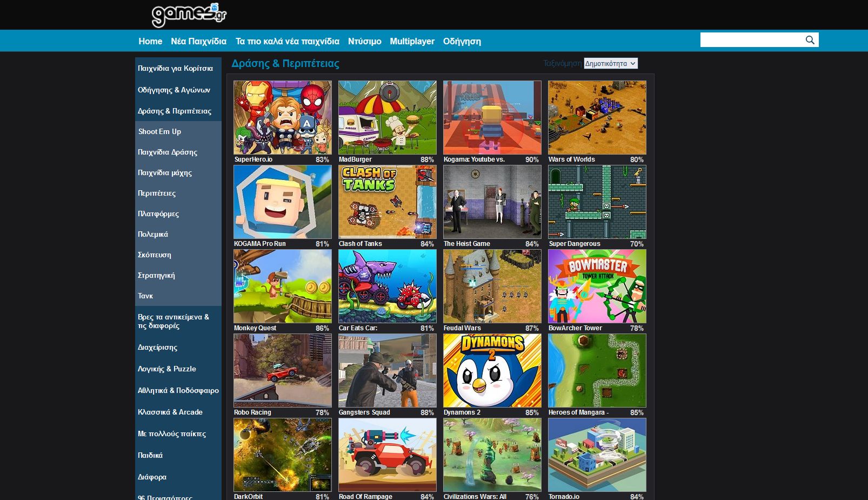Open the SuperHero.io game thumbnail
The image size is (868, 500).
[x=283, y=118]
